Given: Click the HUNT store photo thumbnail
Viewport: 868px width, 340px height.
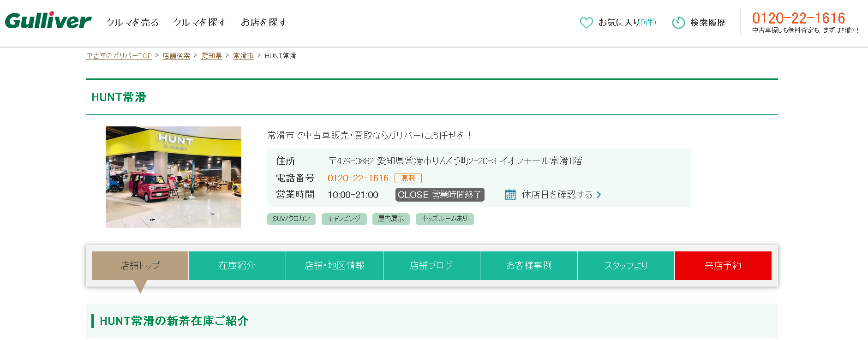Looking at the screenshot, I should pos(174,177).
